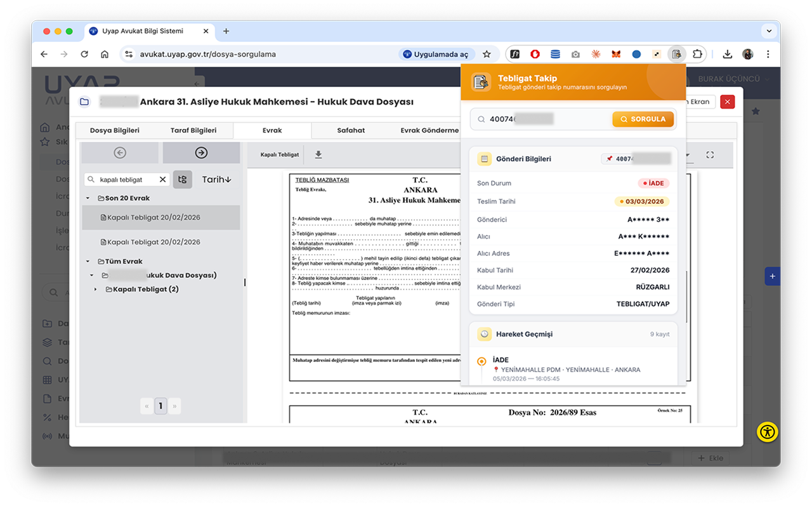Click the tracking number search field

point(546,119)
